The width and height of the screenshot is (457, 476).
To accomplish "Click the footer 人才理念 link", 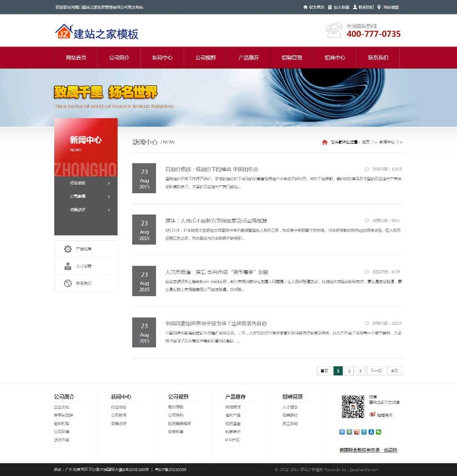I will 290,407.
